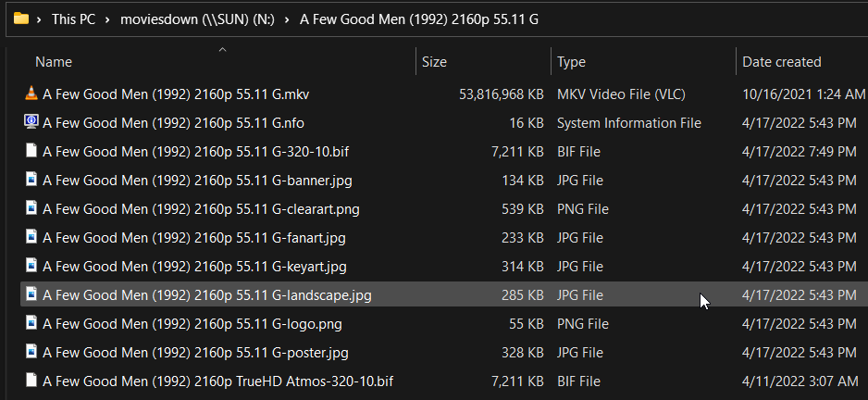868x400 pixels.
Task: Click the 16 KB size value
Action: [526, 123]
